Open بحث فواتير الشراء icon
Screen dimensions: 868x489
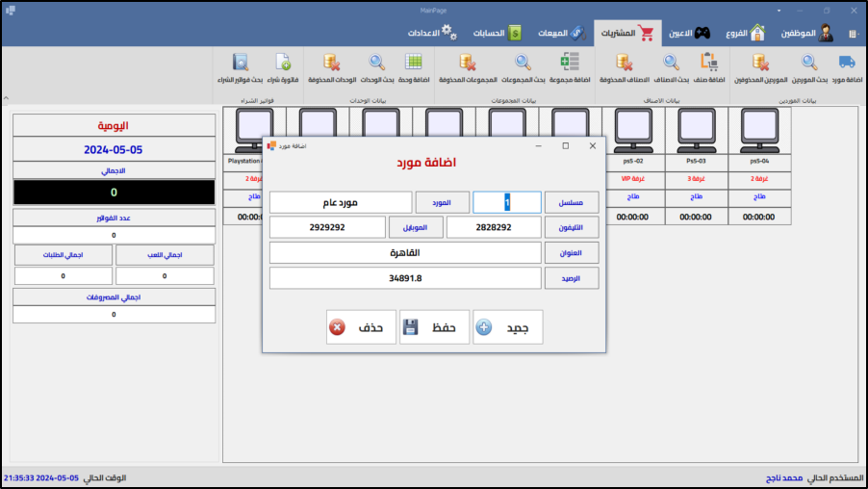pos(240,64)
